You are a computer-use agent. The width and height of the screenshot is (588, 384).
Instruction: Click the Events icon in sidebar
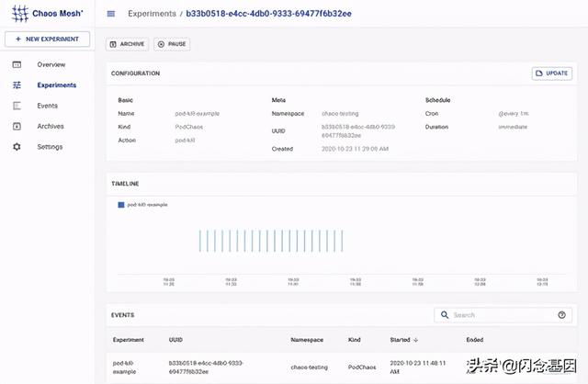coord(17,106)
